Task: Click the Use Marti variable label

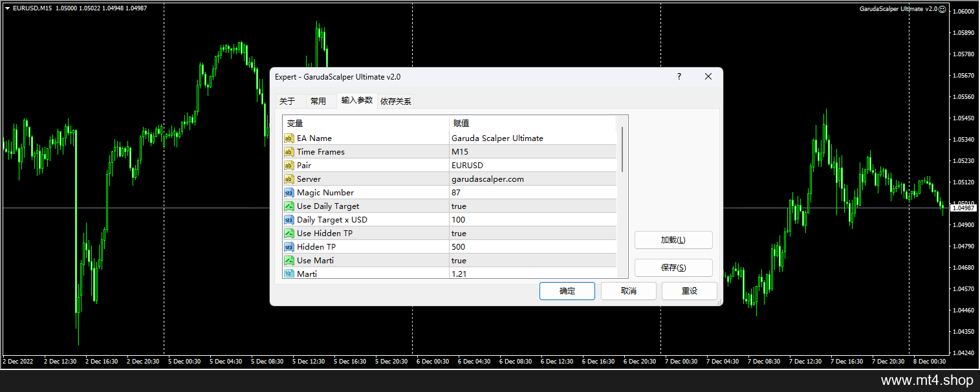Action: click(316, 261)
